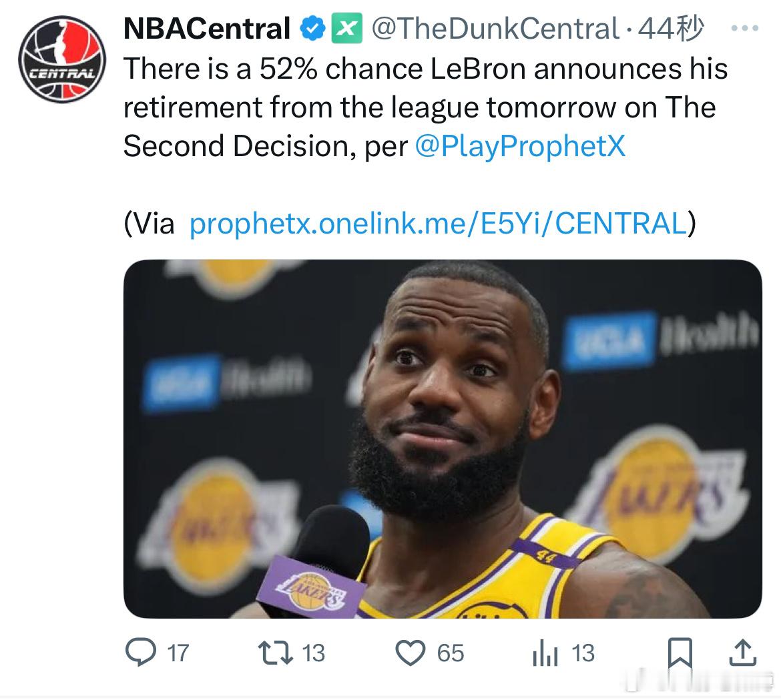The height and width of the screenshot is (700, 781).
Task: Click the like count 65
Action: tap(451, 653)
